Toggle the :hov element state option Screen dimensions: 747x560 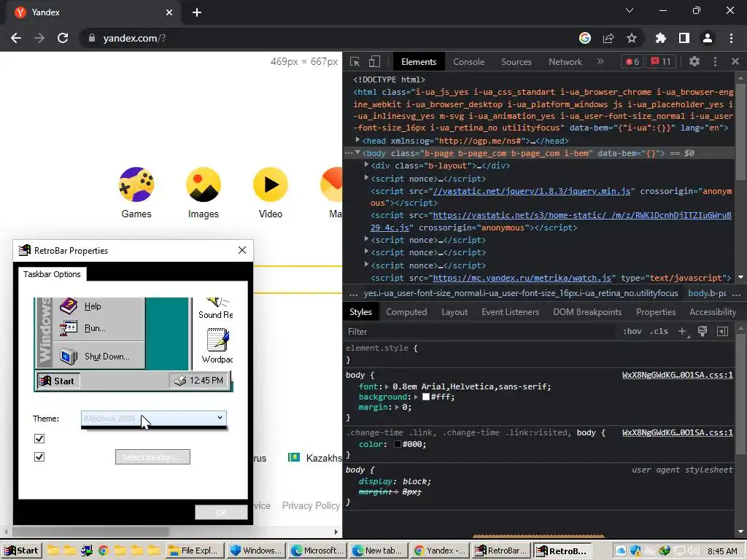click(x=632, y=332)
